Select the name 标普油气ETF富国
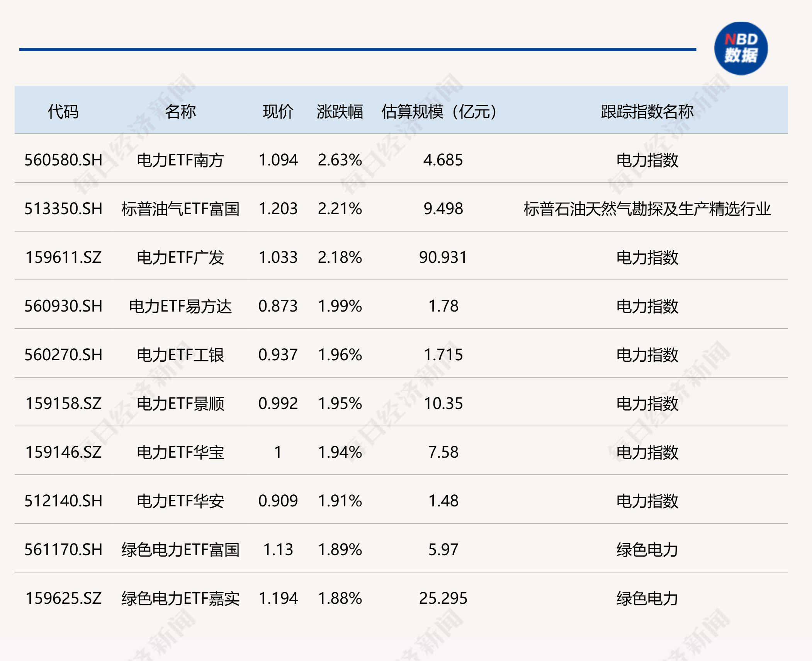 point(180,209)
